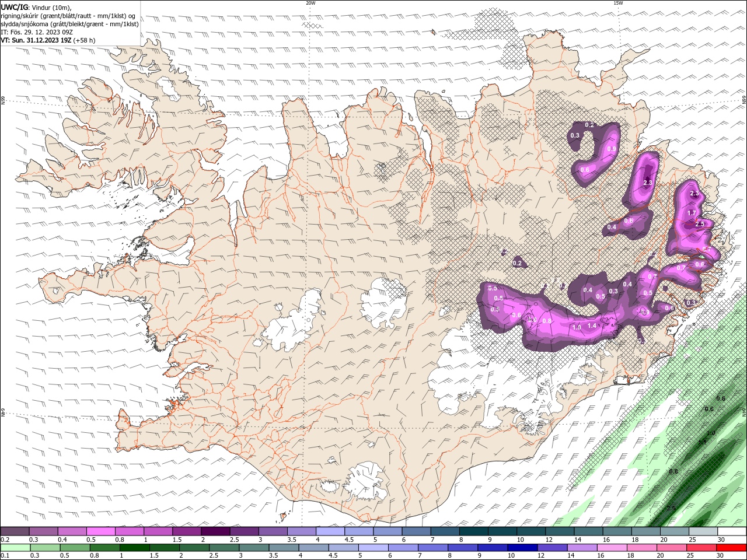Select the 'rigning/skúrir' legend description line
Viewport: 747px width, 560px height.
(68, 16)
